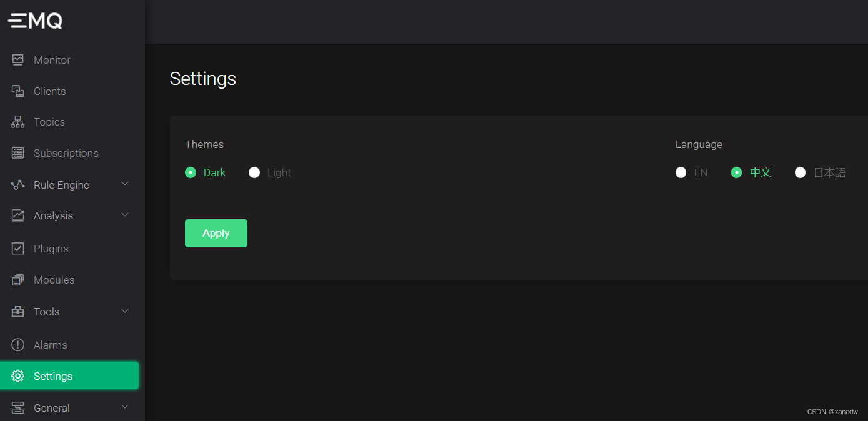Click the Modules stacked squares icon
Viewport: 868px width, 421px height.
[17, 280]
